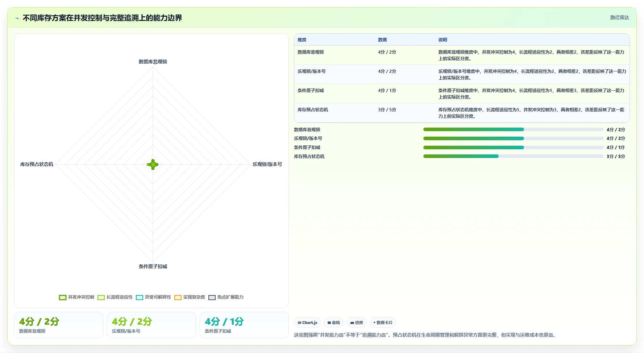The image size is (644, 353).
Task: Click the 乐观锁/版本号 radar axis label
Action: pos(267,165)
